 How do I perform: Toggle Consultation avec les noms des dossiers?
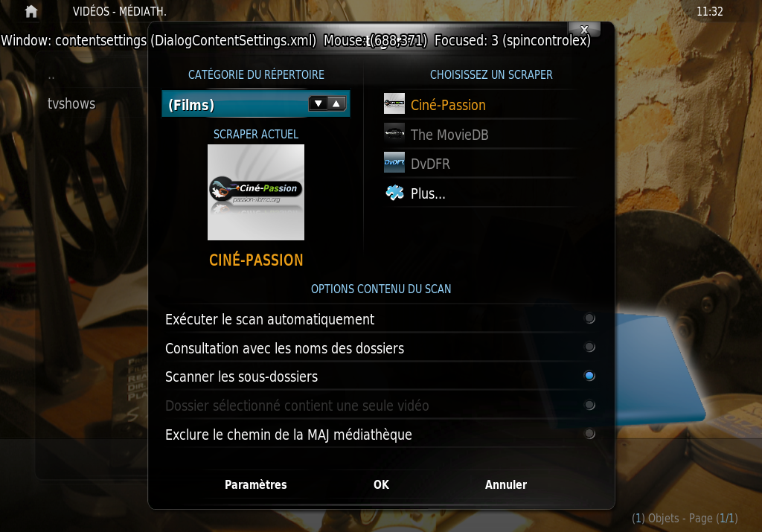click(380, 348)
